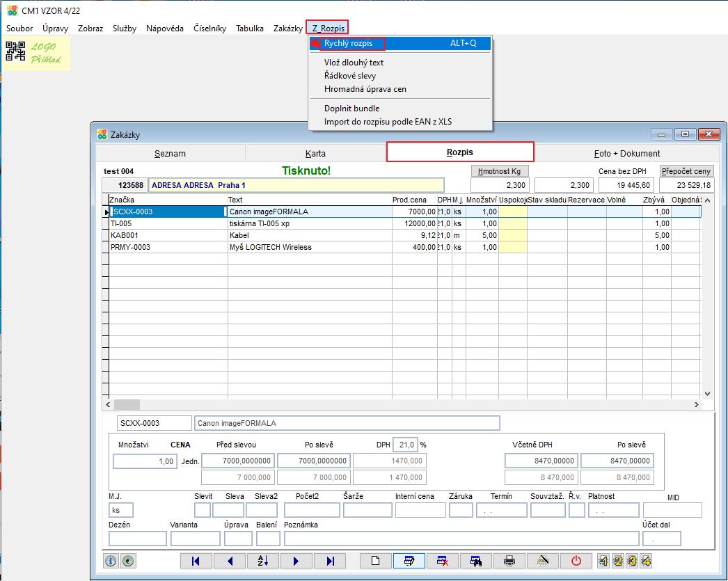Click the Značka column header
Screen dimensions: 728x581
(168, 200)
